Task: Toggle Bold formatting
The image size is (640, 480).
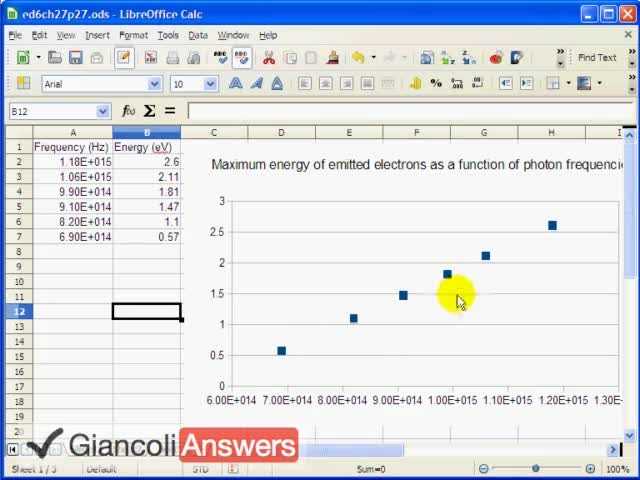Action: point(236,84)
